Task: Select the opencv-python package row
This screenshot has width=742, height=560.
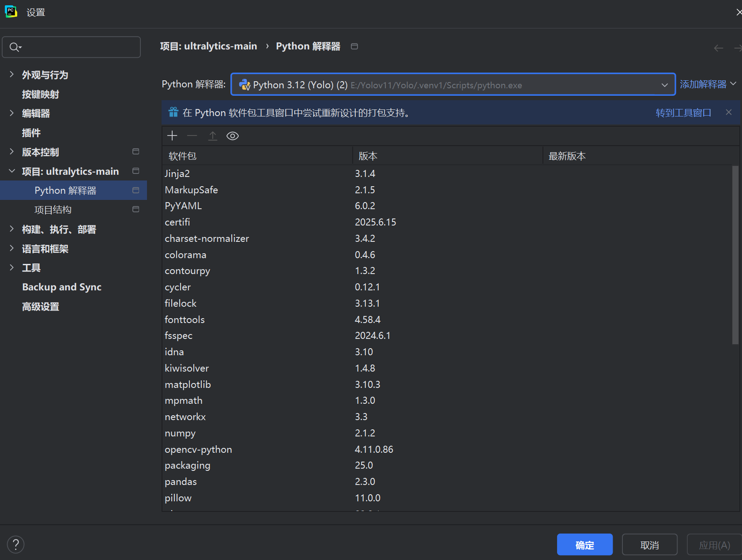Action: pos(447,449)
